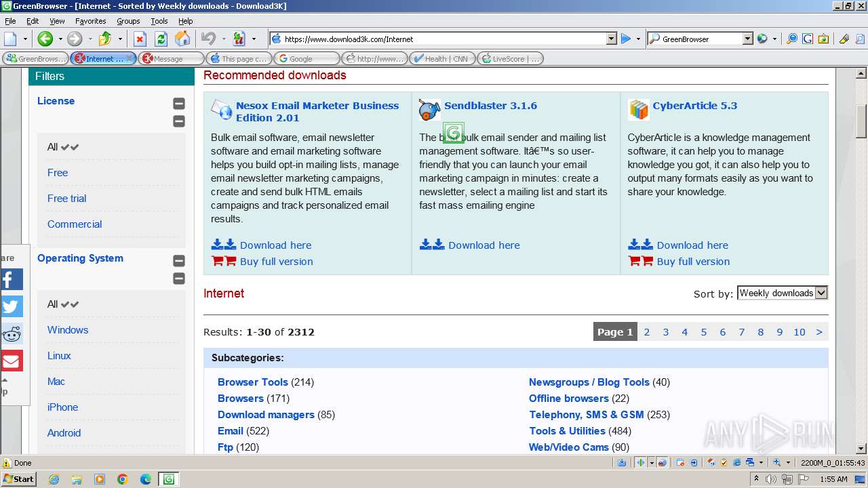The height and width of the screenshot is (488, 868).
Task: Click the blue Go arrow beside address bar
Action: tap(626, 39)
